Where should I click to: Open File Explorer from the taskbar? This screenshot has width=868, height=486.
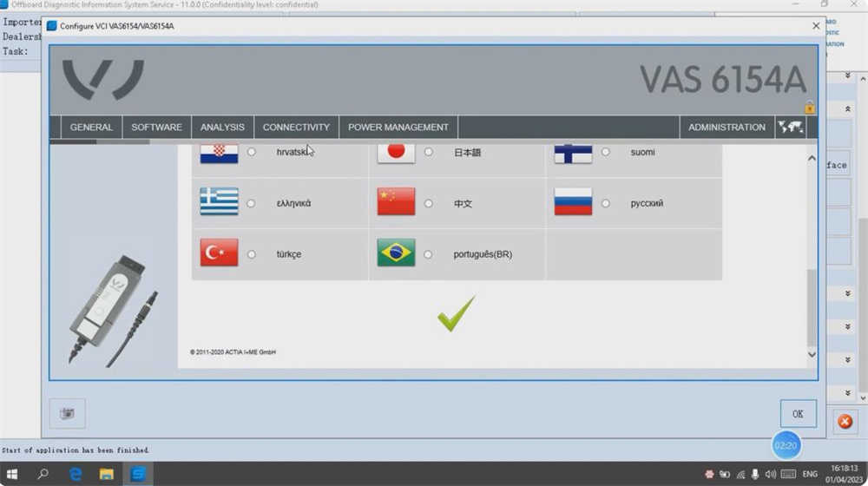click(106, 475)
